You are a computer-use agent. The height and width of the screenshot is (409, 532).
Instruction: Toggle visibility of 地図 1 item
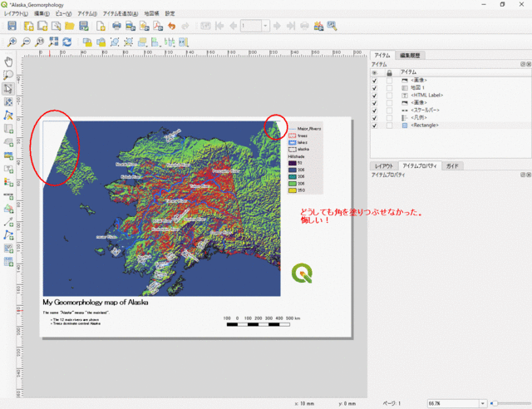click(x=375, y=88)
